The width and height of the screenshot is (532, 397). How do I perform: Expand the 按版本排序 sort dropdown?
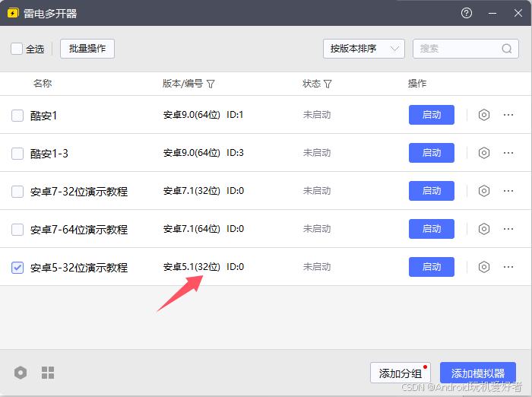[364, 49]
